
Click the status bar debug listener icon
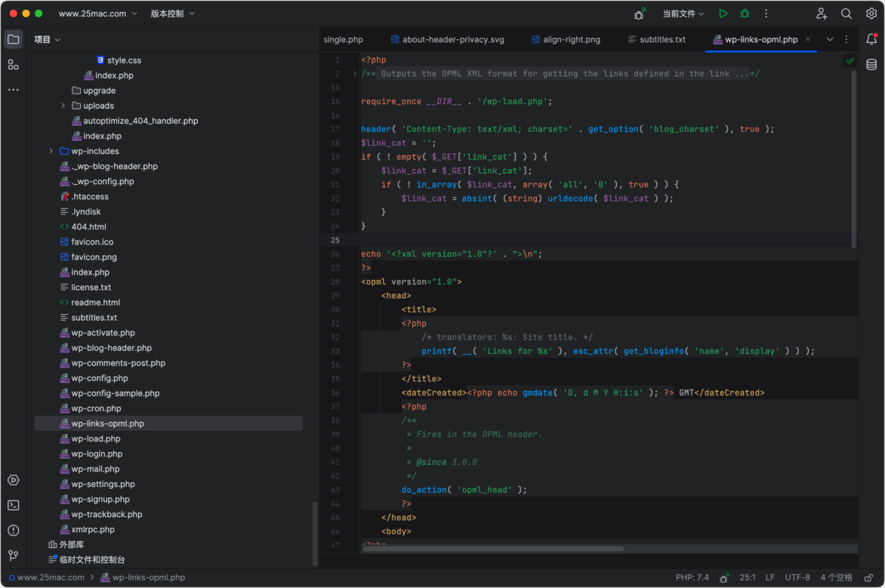724,578
